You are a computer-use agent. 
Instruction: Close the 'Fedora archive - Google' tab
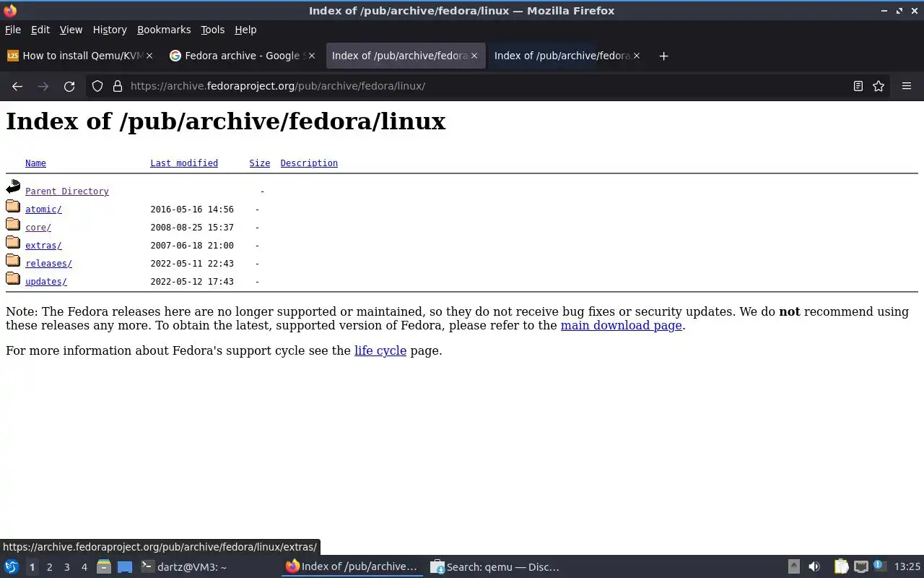tap(312, 56)
